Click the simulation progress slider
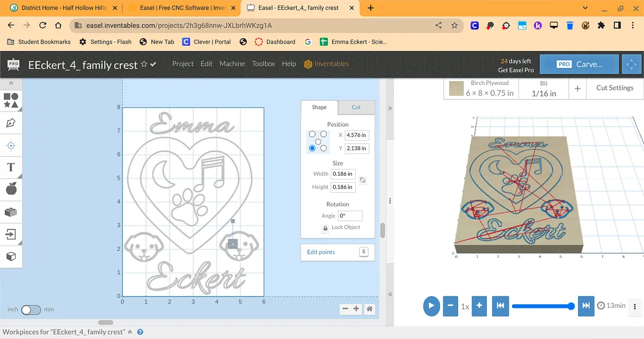 pos(542,306)
